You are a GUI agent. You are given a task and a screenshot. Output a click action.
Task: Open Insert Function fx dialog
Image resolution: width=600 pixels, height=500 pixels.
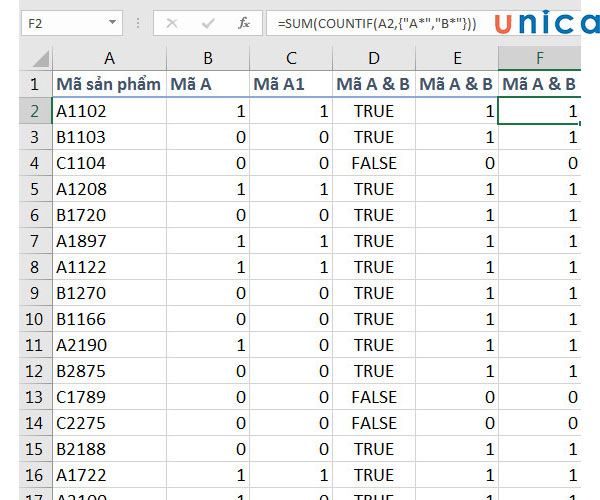click(244, 22)
